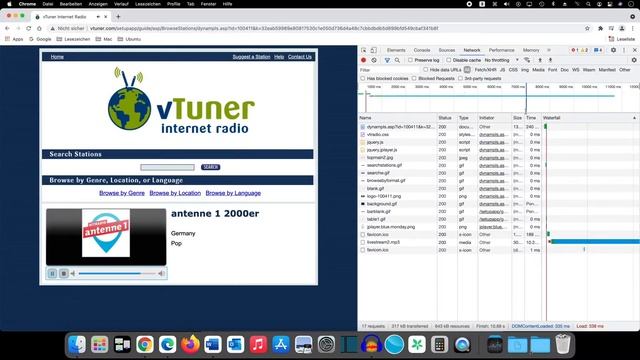This screenshot has height=360, width=640.
Task: Open network conditions via the Wi-Fi icon
Action: 527,60
